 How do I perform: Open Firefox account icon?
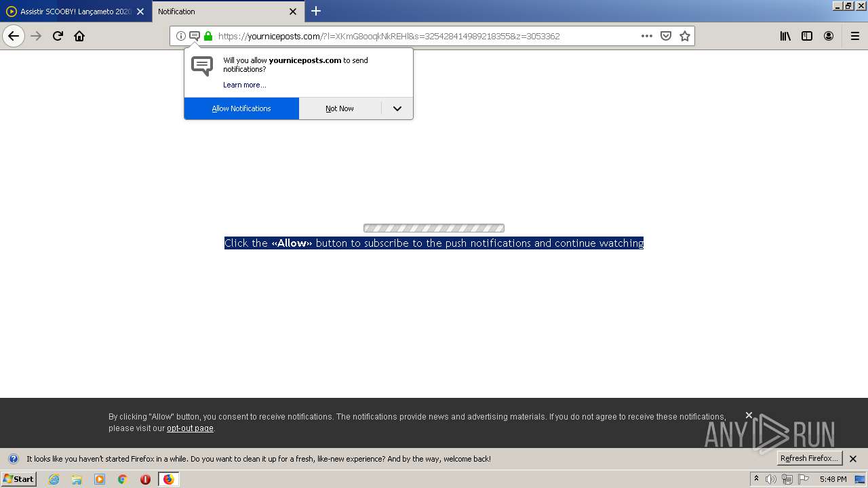pos(829,36)
